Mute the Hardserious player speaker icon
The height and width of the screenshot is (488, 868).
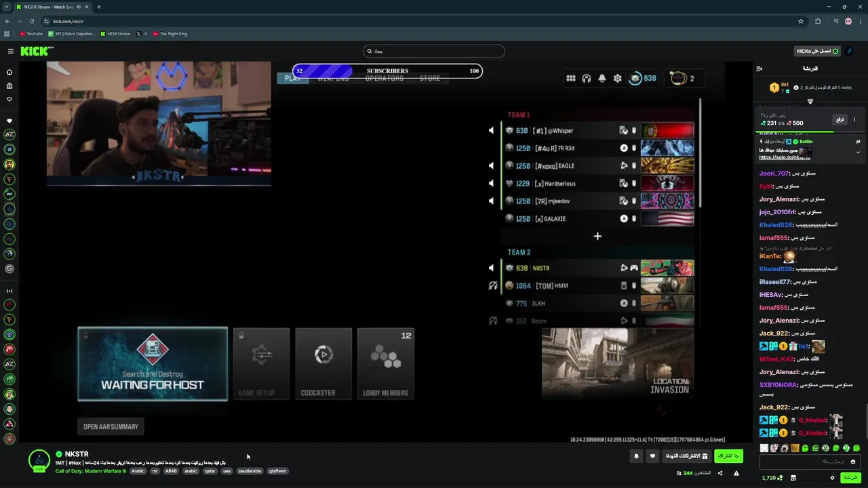pos(492,183)
